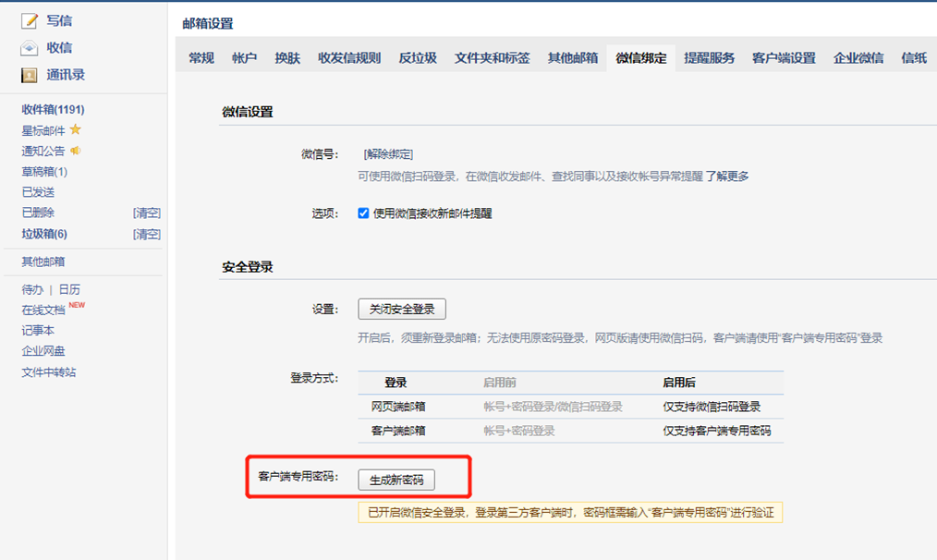This screenshot has width=937, height=560.
Task: Click the contacts address book icon
Action: click(x=30, y=75)
